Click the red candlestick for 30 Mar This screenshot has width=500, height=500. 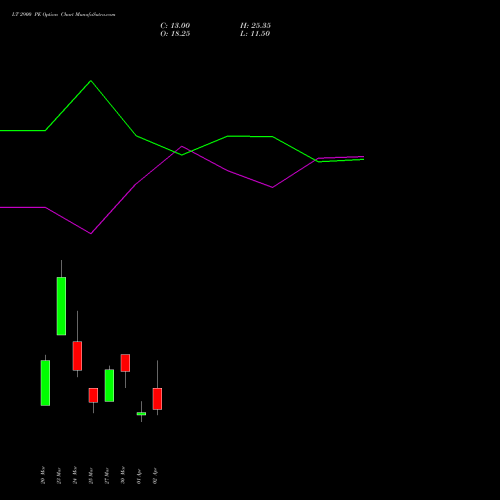pos(125,363)
